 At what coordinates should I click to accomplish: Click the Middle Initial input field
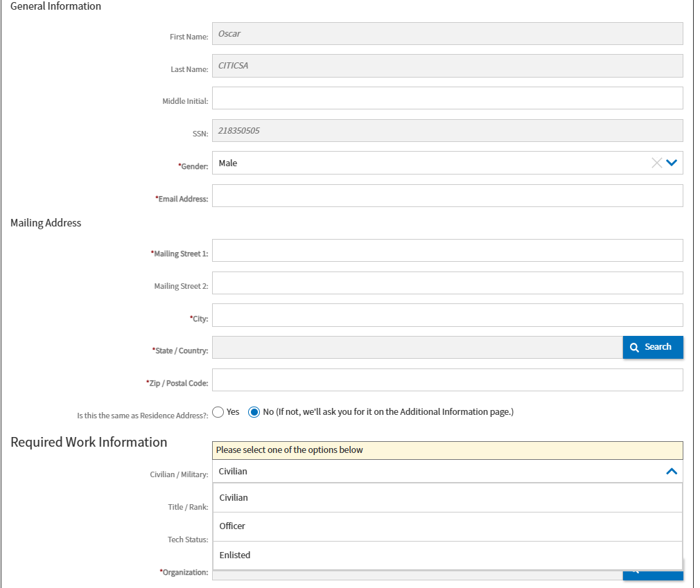[447, 98]
